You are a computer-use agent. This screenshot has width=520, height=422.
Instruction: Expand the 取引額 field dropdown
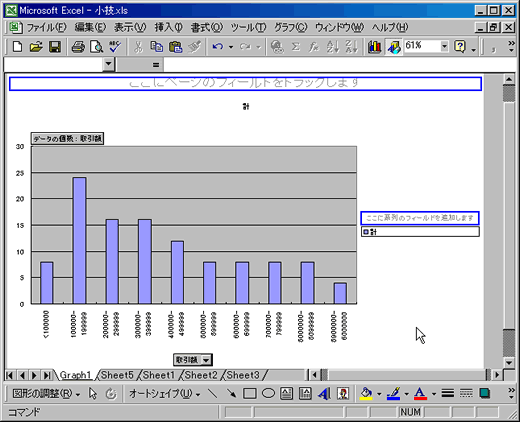tap(207, 360)
